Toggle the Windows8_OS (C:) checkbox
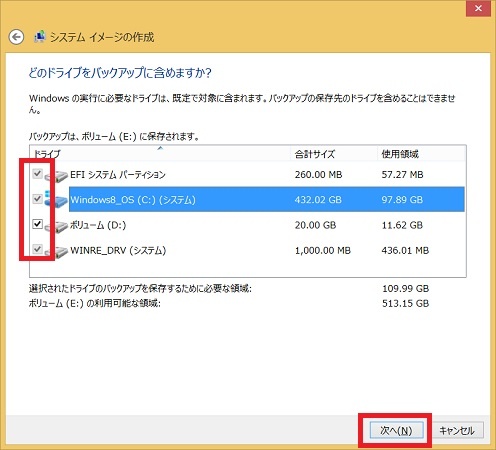Image resolution: width=496 pixels, height=450 pixels. pyautogui.click(x=37, y=199)
